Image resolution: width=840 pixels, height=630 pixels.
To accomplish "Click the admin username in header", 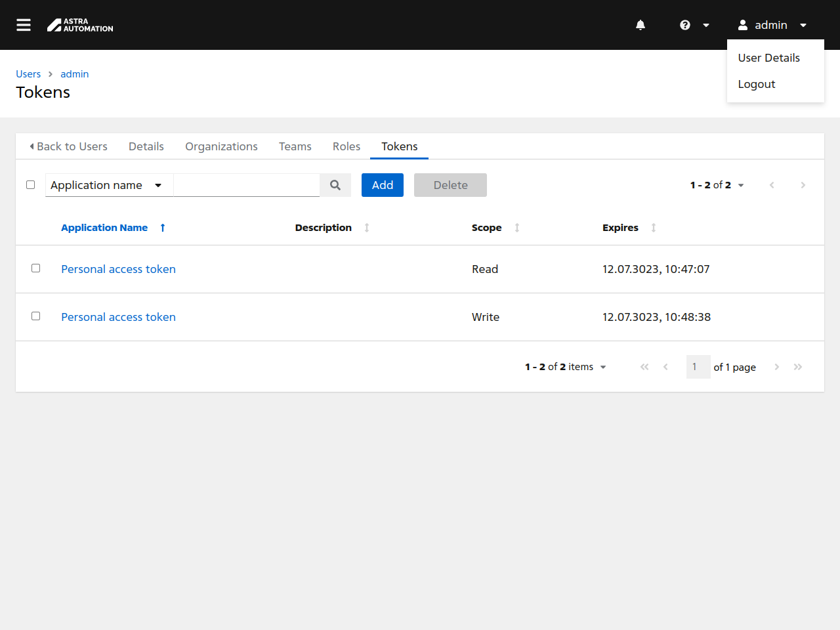I will pos(771,25).
